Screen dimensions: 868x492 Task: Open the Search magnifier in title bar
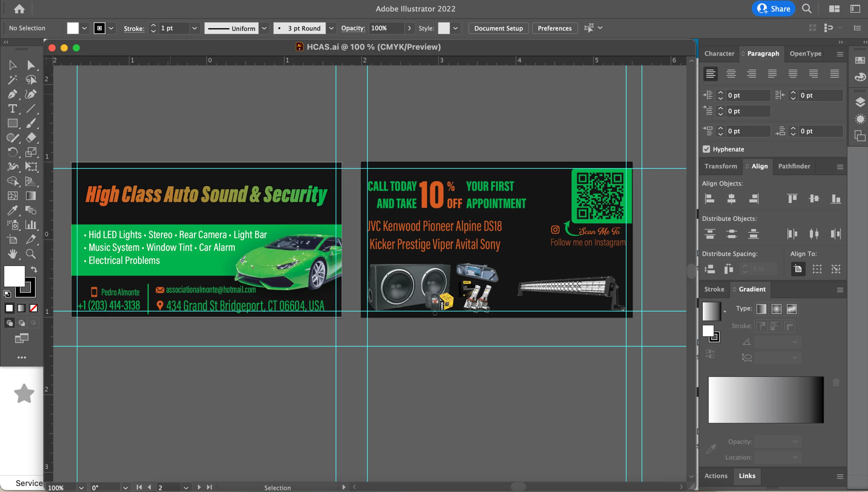(x=807, y=9)
